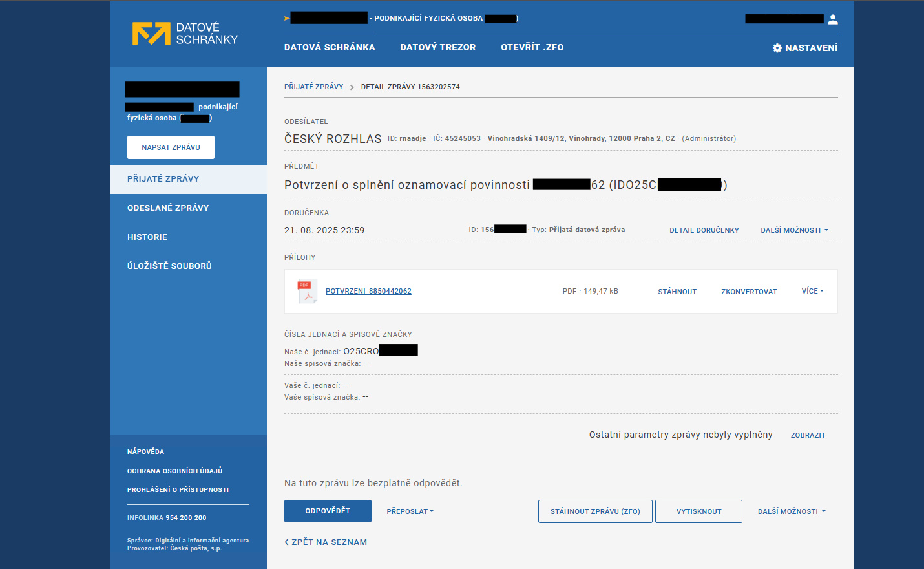Go to Historie in the sidebar

147,237
